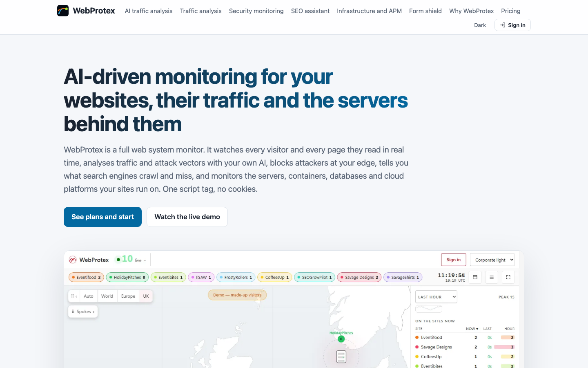Expand the 10 live visitors indicator

[x=131, y=259]
